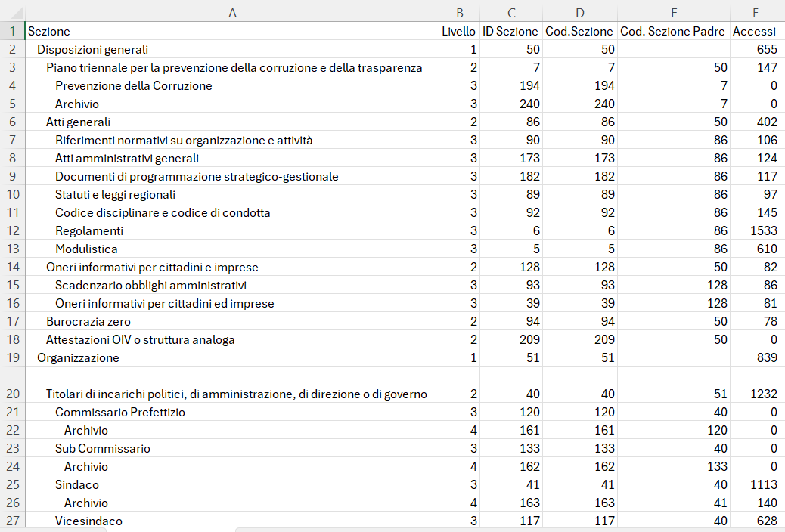Screen dimensions: 785x532
Task: Select column B header
Action: pyautogui.click(x=458, y=13)
